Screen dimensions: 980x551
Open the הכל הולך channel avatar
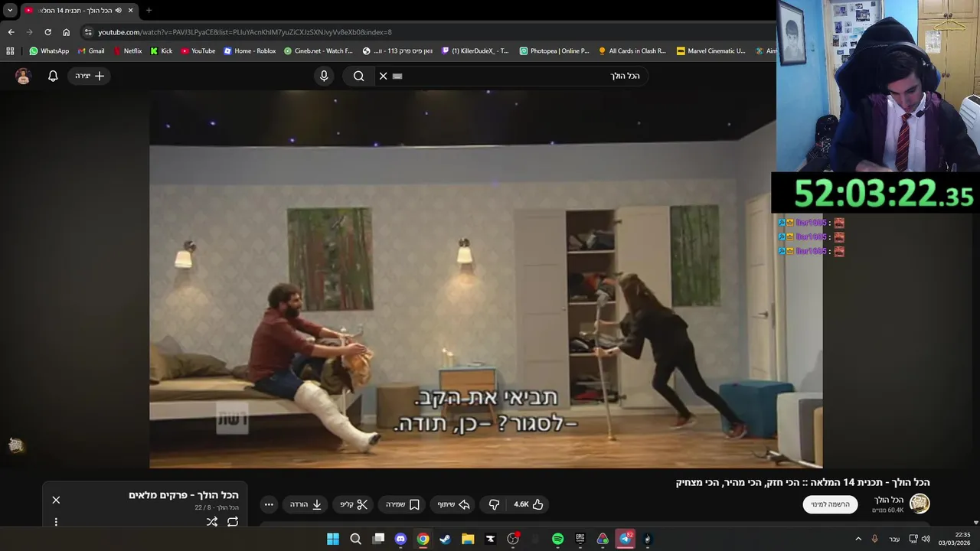coord(919,504)
